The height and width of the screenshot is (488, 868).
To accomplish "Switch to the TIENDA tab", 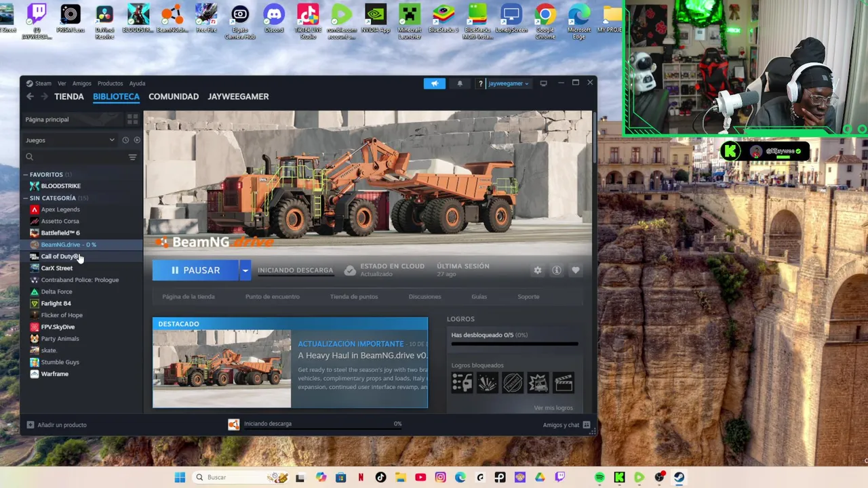I will (x=69, y=96).
